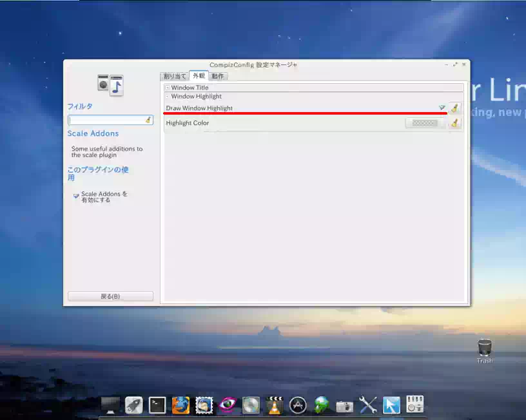Switch to the 割り当て tab
The height and width of the screenshot is (420, 526).
point(175,77)
